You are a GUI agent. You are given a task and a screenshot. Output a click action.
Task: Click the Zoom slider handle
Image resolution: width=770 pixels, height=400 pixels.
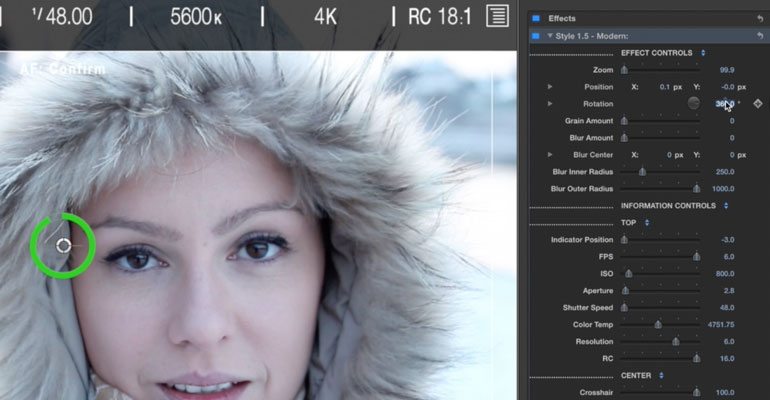(x=624, y=70)
